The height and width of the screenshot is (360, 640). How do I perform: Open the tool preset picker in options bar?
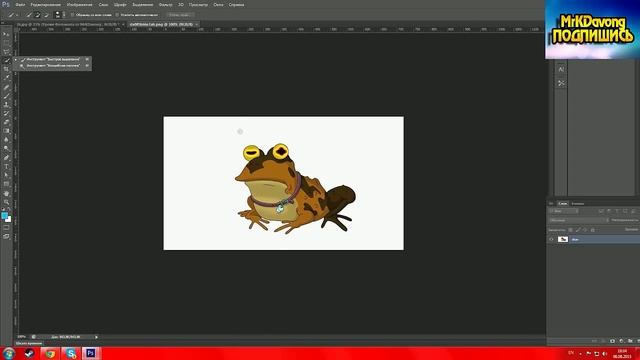tap(13, 15)
